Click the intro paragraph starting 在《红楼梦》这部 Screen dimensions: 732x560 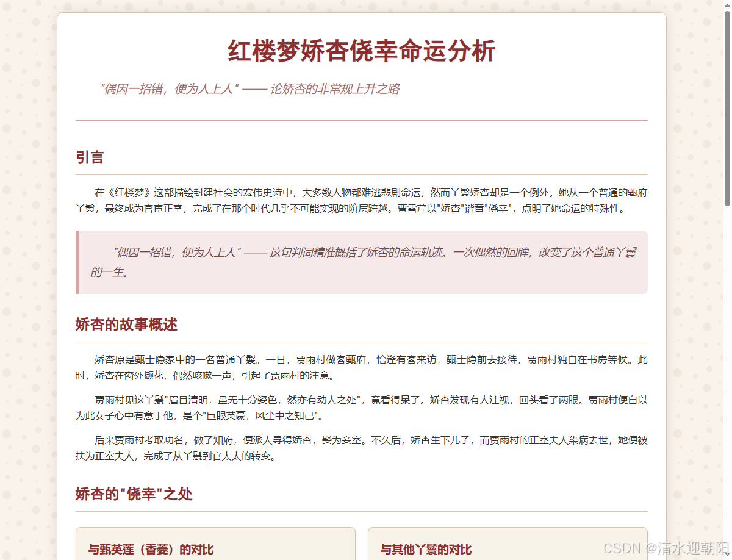click(x=361, y=201)
